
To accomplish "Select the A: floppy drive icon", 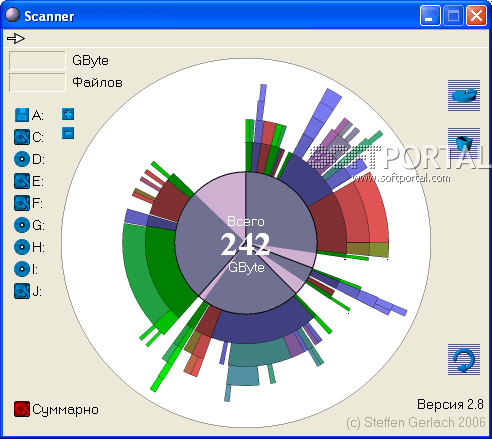I will click(x=22, y=115).
